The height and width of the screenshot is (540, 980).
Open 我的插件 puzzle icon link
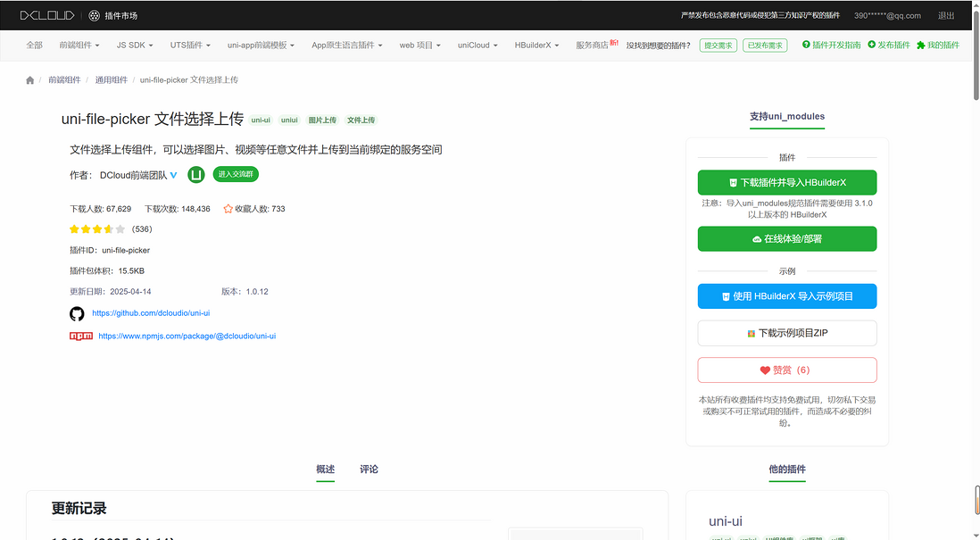(938, 45)
